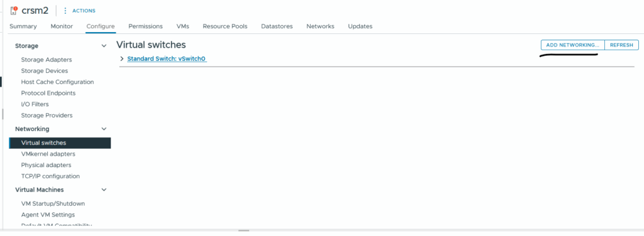Select Storage Adapters in sidebar
The width and height of the screenshot is (644, 236).
click(47, 60)
